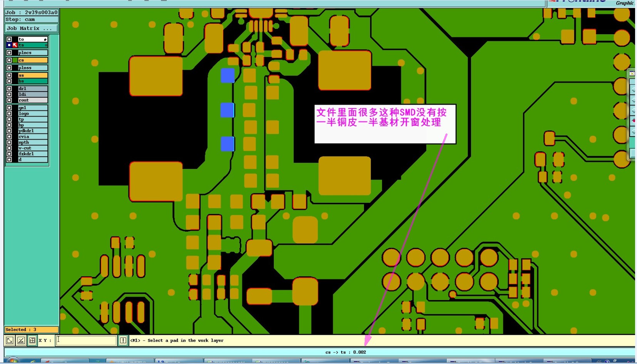Select the ydkdrl layer name
The image size is (637, 364).
pyautogui.click(x=33, y=131)
